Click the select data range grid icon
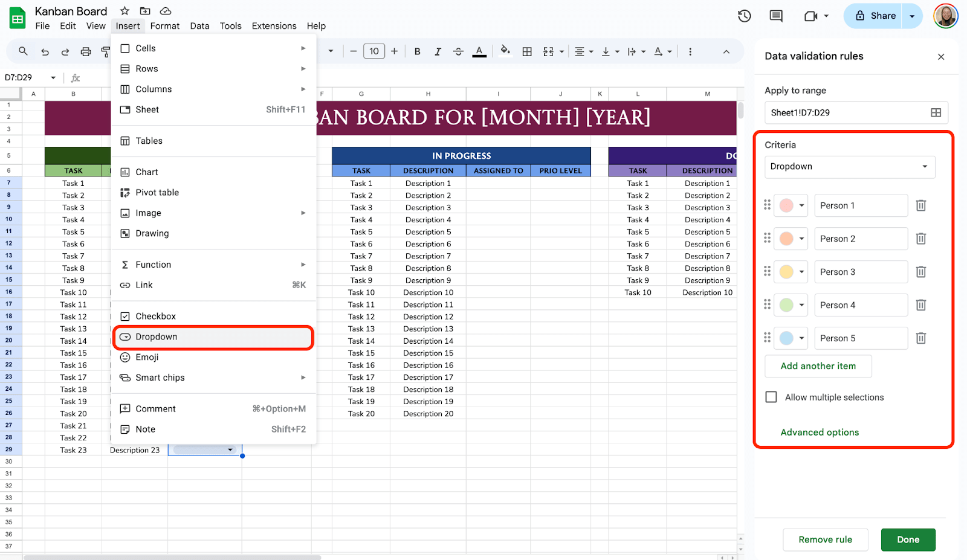Viewport: 967px width, 560px height. (x=936, y=112)
